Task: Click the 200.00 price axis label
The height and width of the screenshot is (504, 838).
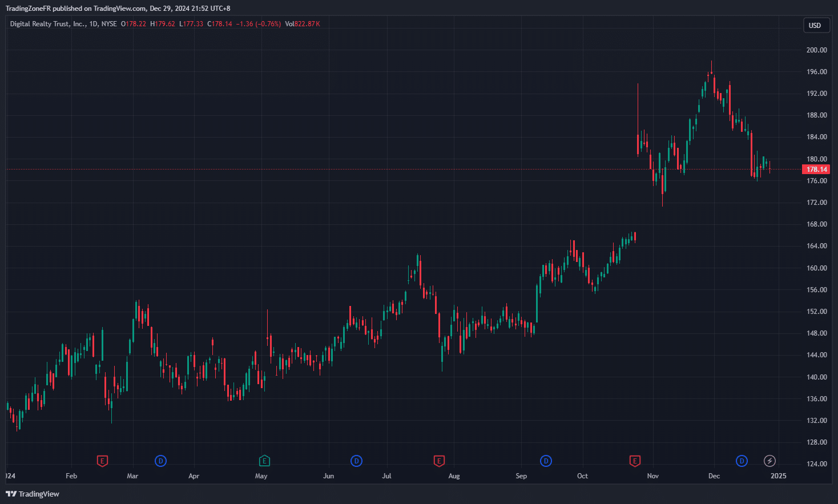Action: point(816,50)
